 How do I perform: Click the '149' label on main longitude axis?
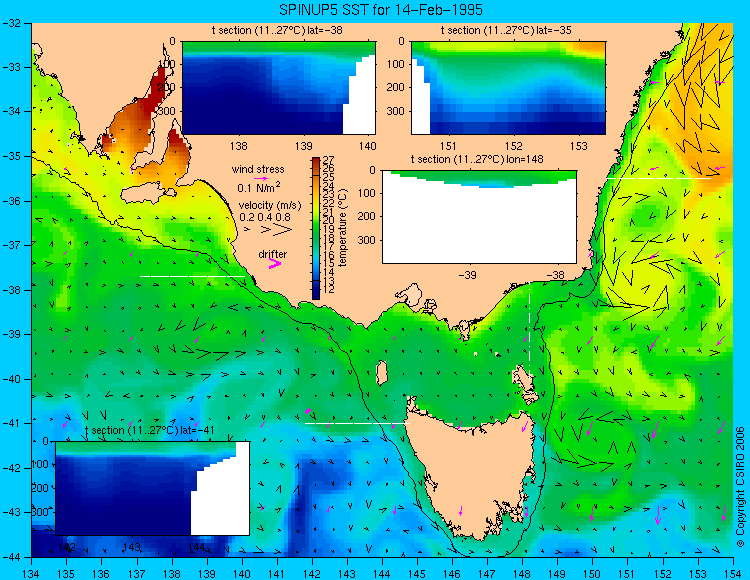pyautogui.click(x=557, y=574)
